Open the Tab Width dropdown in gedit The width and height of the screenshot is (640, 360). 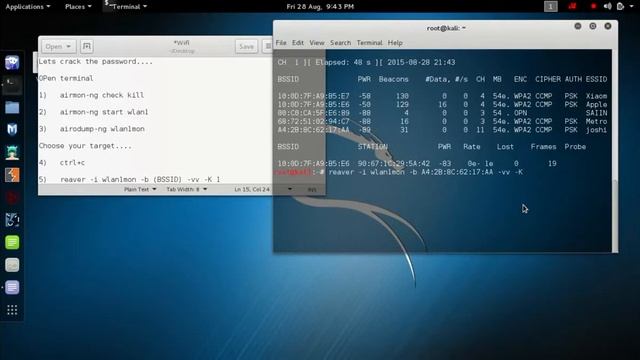click(x=187, y=189)
